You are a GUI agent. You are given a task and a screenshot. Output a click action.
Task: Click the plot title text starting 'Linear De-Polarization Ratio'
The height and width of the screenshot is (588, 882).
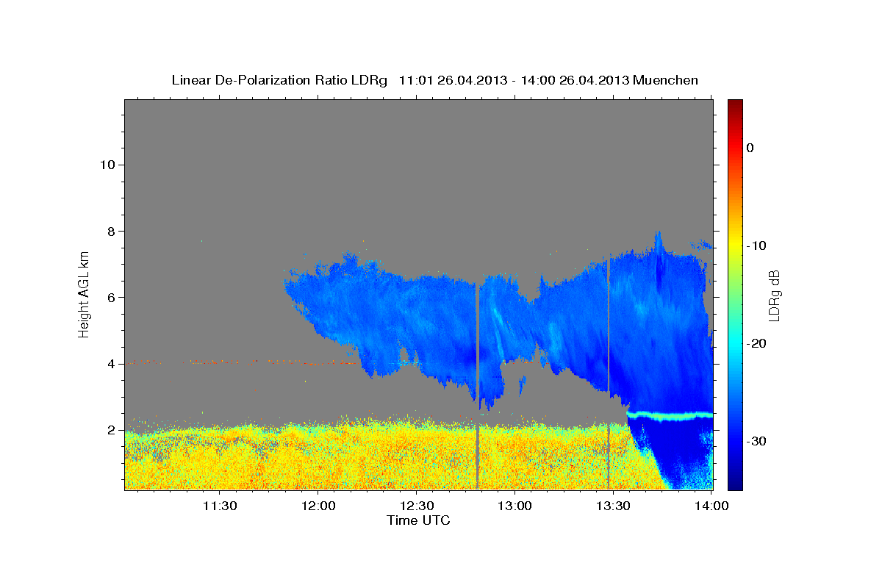(434, 80)
